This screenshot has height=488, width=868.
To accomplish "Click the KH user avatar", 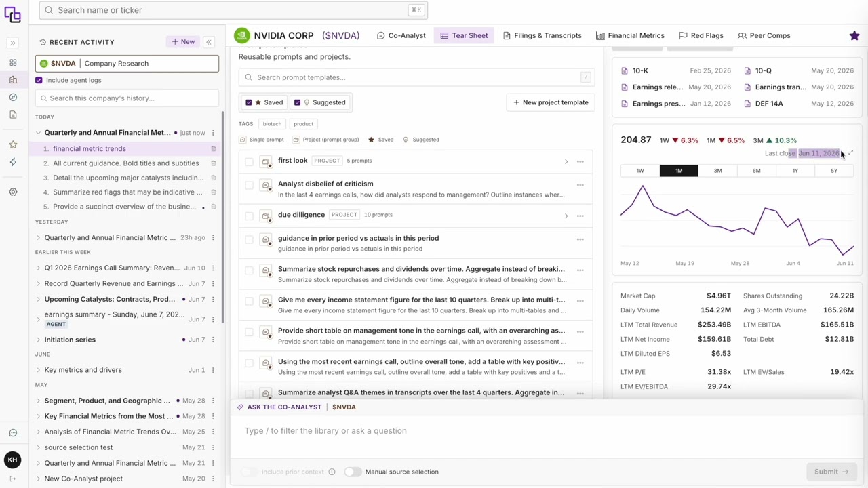I will click(12, 460).
